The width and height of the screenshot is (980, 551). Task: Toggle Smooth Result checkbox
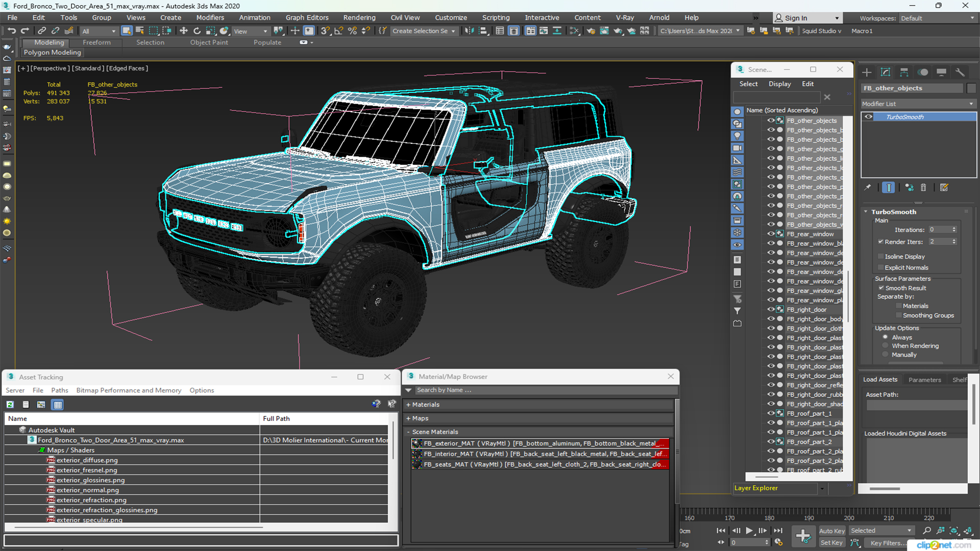point(881,288)
